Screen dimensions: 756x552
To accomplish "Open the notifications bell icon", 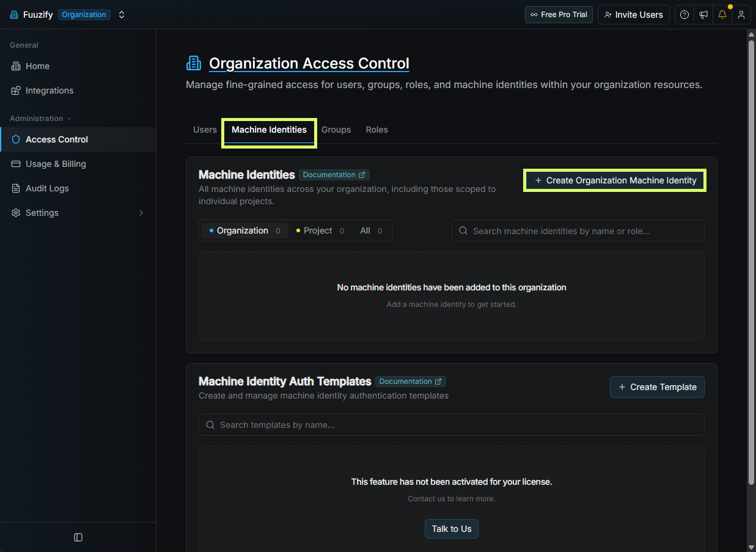I will [x=722, y=15].
